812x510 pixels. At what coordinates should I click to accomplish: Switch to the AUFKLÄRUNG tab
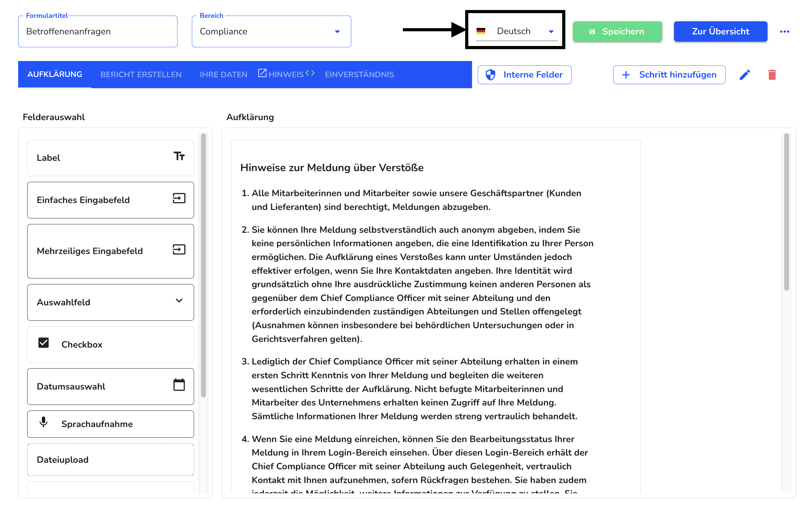(x=55, y=74)
